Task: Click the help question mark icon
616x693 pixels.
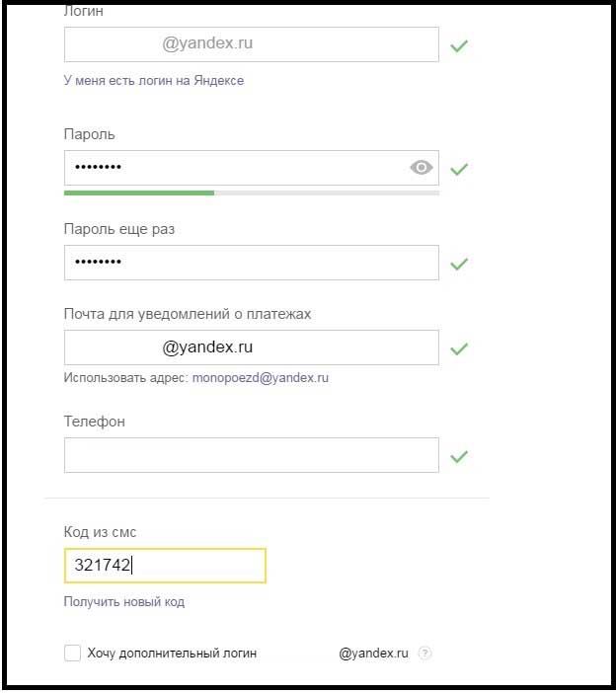Action: pyautogui.click(x=425, y=653)
